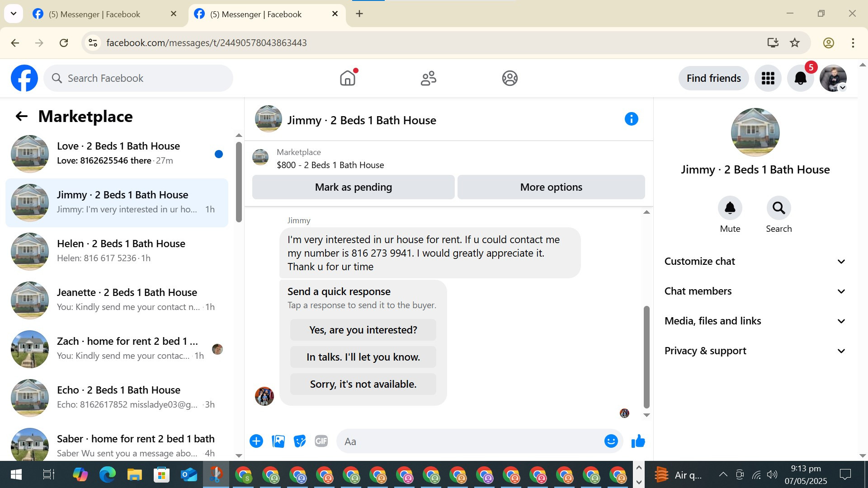Expand Media, files and links section
The height and width of the screenshot is (488, 868).
tap(754, 321)
